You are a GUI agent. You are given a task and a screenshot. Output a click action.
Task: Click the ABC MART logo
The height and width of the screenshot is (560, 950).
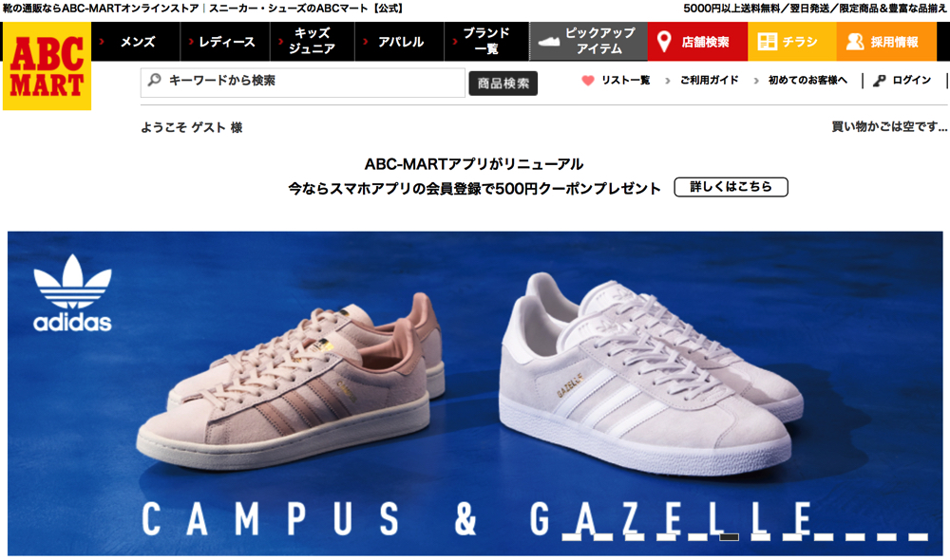pyautogui.click(x=47, y=66)
